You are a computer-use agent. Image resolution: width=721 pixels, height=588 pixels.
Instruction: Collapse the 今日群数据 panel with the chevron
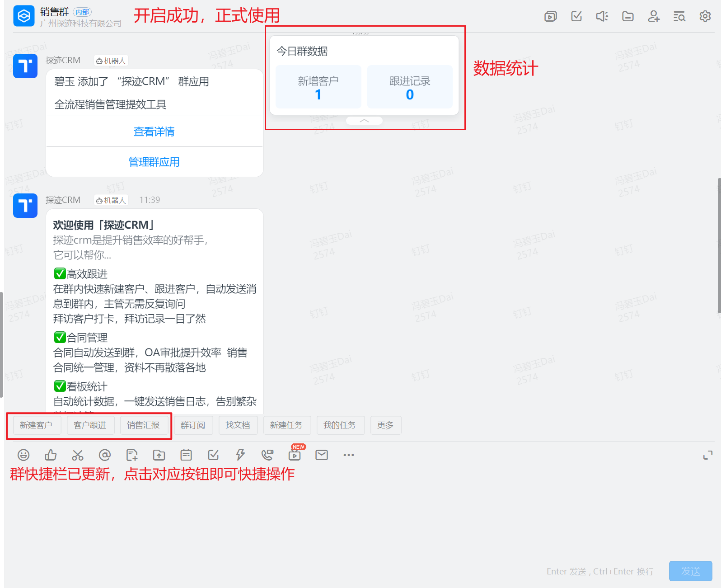[364, 121]
